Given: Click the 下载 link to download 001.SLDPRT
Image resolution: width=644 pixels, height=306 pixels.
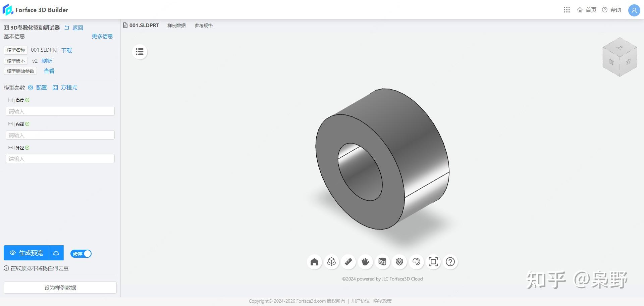Looking at the screenshot, I should (x=66, y=50).
